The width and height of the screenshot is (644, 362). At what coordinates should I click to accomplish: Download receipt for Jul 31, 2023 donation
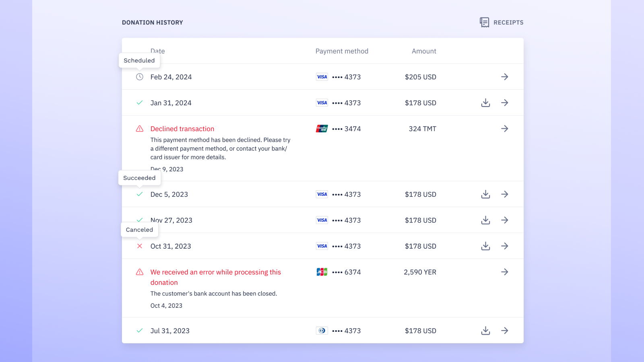[485, 331]
